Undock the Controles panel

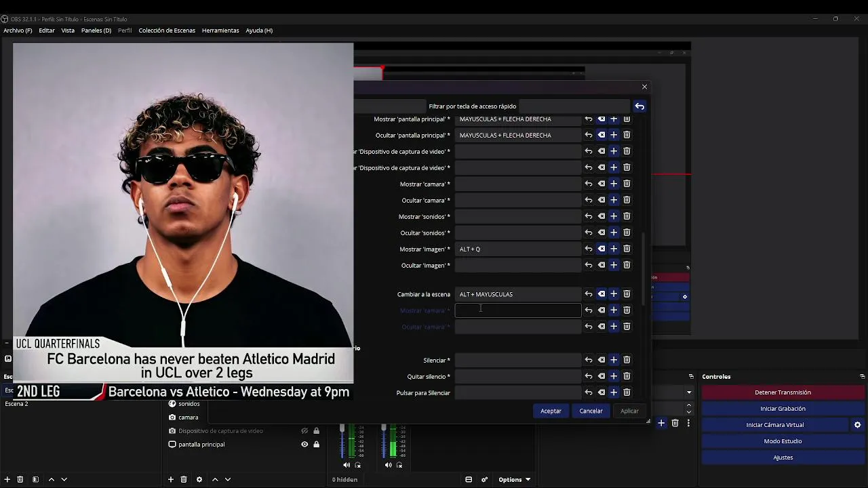pos(862,376)
